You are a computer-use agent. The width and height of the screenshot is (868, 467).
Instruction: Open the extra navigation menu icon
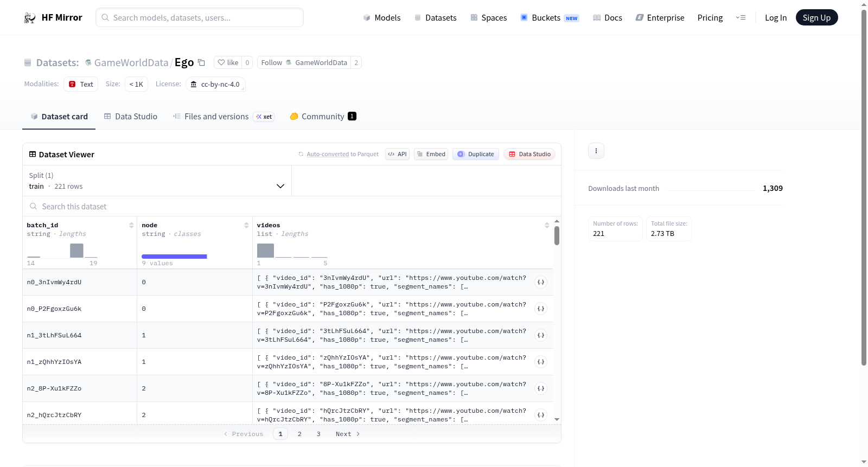click(741, 17)
